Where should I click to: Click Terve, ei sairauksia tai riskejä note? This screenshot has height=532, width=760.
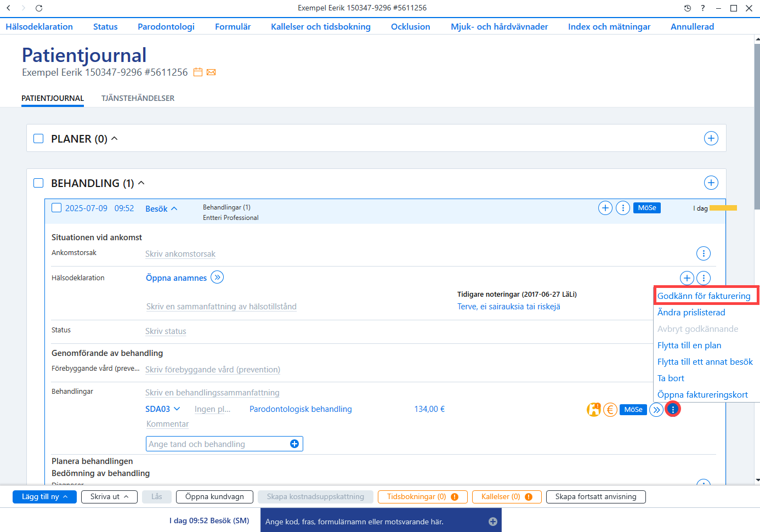point(509,307)
